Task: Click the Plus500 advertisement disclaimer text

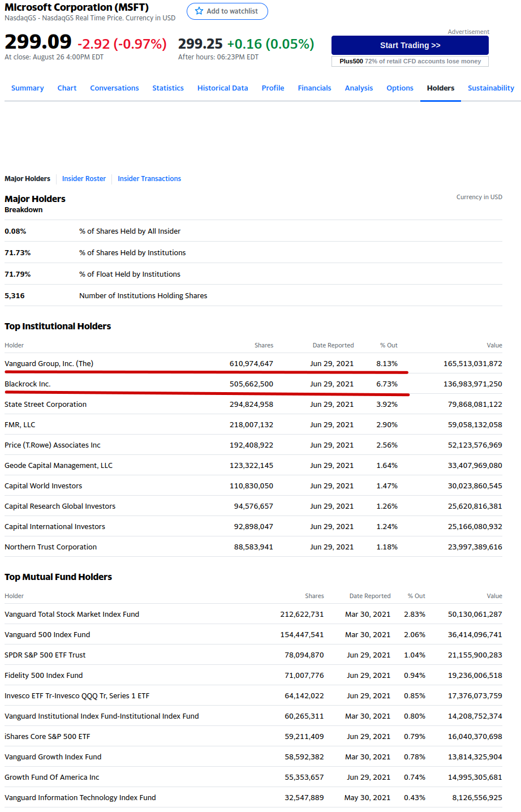Action: coord(410,61)
